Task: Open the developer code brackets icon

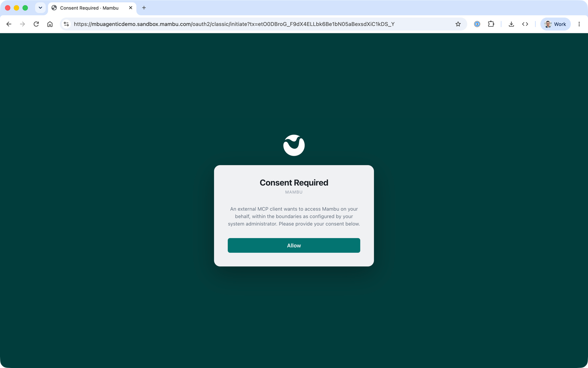Action: tap(525, 24)
